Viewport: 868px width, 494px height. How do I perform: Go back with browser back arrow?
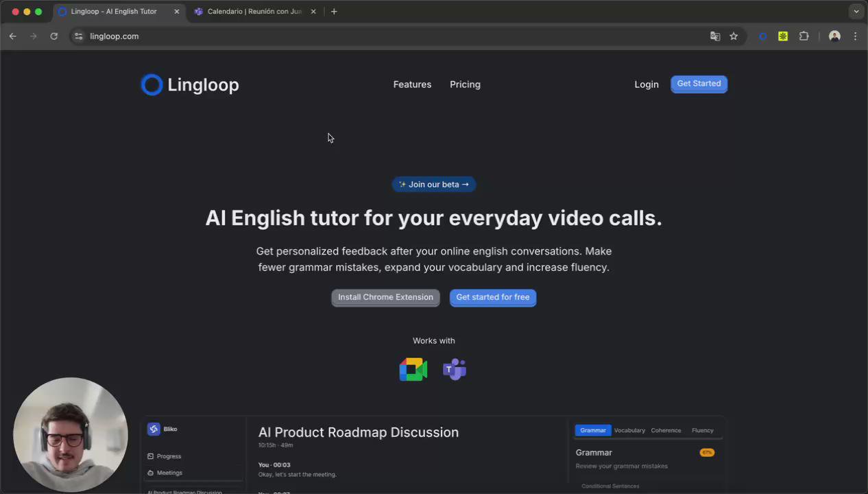pyautogui.click(x=12, y=36)
